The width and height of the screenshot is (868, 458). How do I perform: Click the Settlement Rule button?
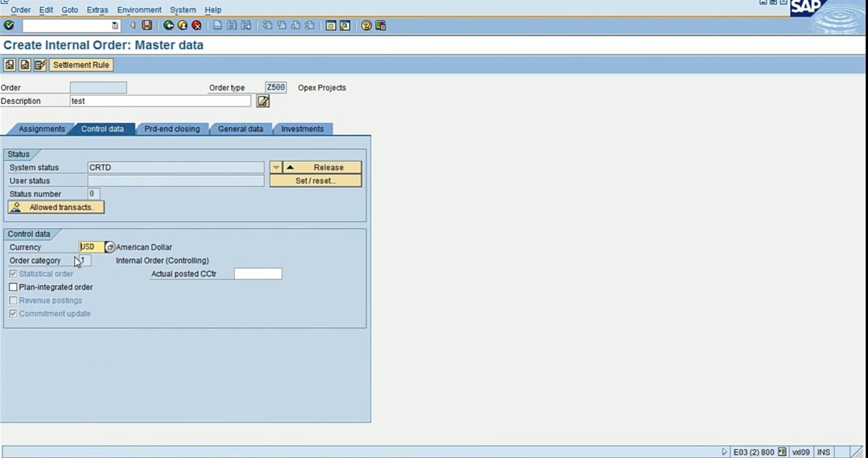coord(81,65)
